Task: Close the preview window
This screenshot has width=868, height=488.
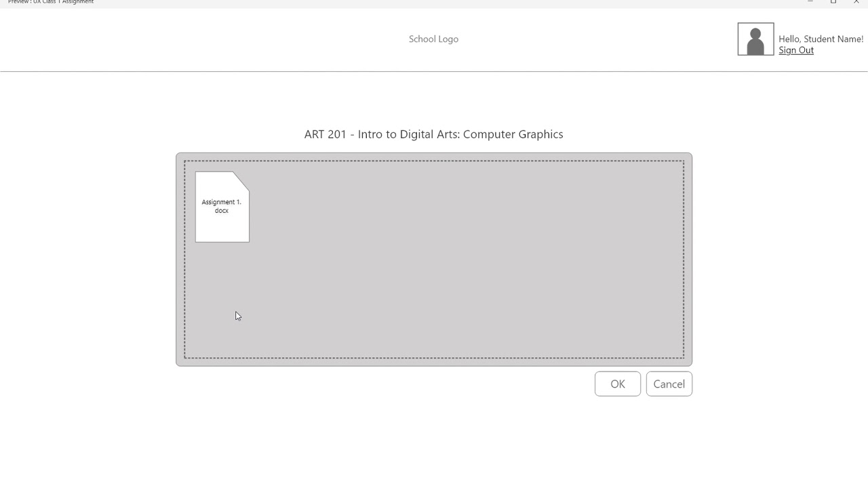Action: [856, 2]
